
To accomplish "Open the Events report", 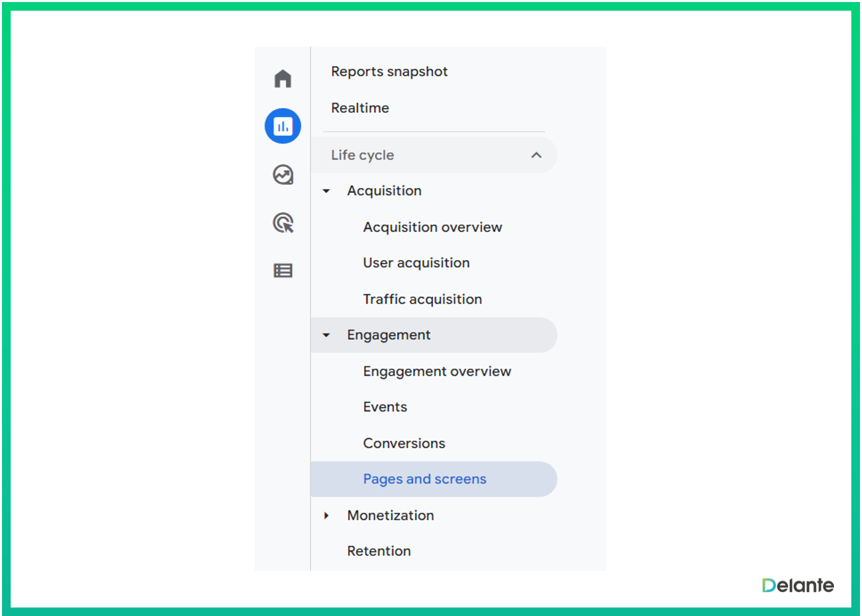I will coord(385,407).
